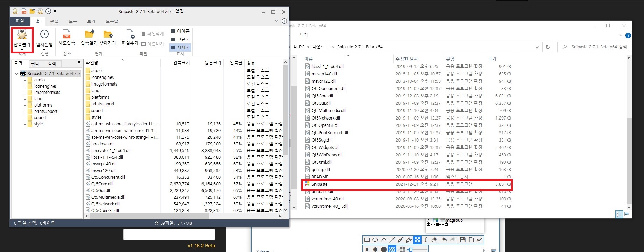
Task: Select Qt5Core.dll row in the ALZip list
Action: pyautogui.click(x=184, y=184)
